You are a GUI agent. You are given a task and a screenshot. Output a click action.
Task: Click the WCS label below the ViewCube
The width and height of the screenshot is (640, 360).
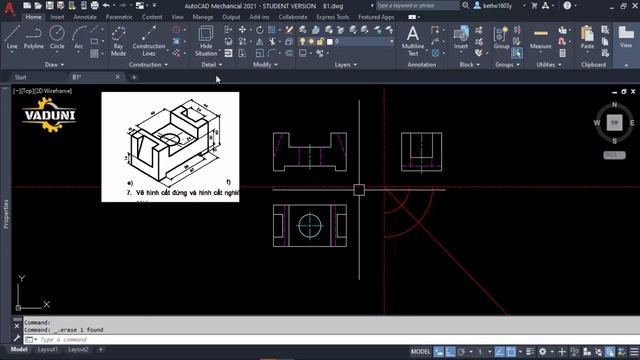tap(614, 155)
